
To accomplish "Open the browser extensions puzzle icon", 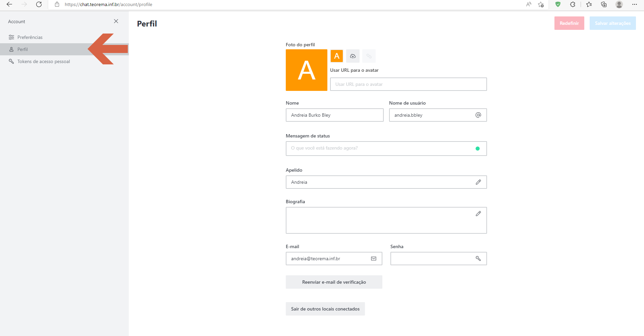I will click(573, 4).
